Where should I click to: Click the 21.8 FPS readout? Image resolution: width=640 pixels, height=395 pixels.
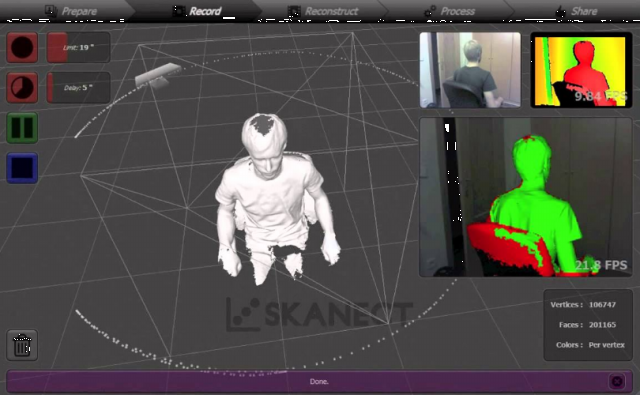coord(601,266)
